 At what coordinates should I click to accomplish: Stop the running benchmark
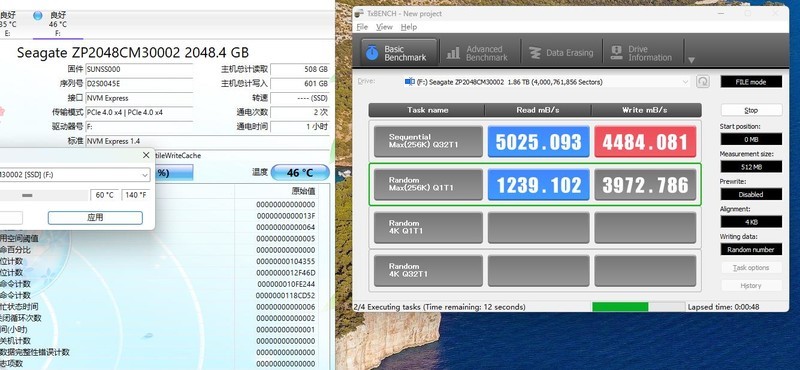click(751, 110)
